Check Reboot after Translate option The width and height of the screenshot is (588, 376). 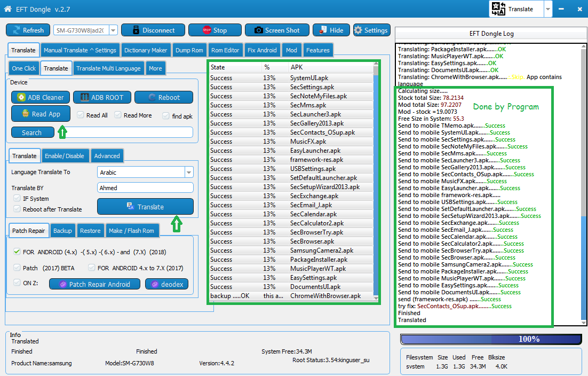(x=17, y=209)
